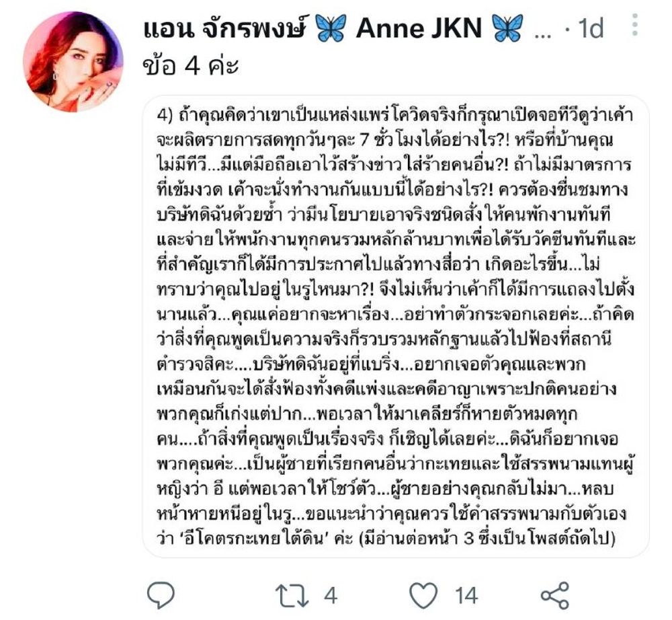This screenshot has width=672, height=620.
Task: Open the three-dot more options menu
Action: coord(635,25)
